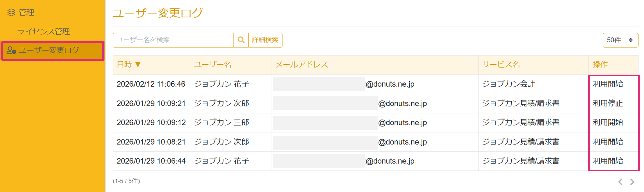
Task: Go to previous page with left chevron
Action: point(620,182)
